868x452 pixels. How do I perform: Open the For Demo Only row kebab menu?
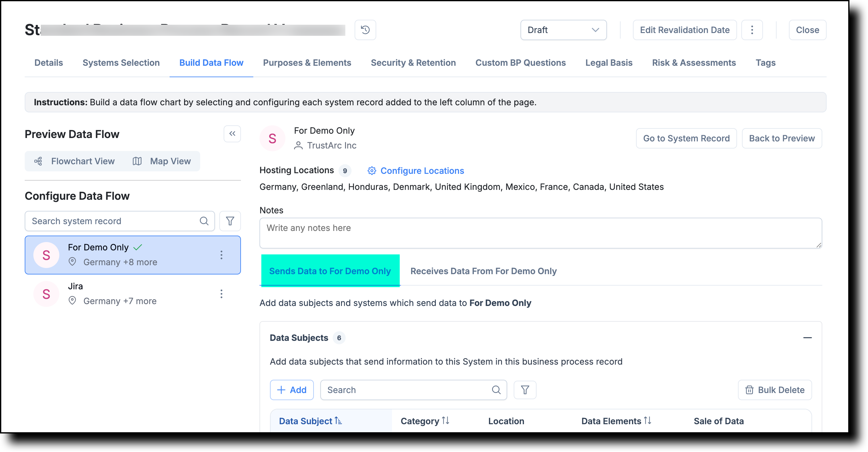pyautogui.click(x=221, y=255)
